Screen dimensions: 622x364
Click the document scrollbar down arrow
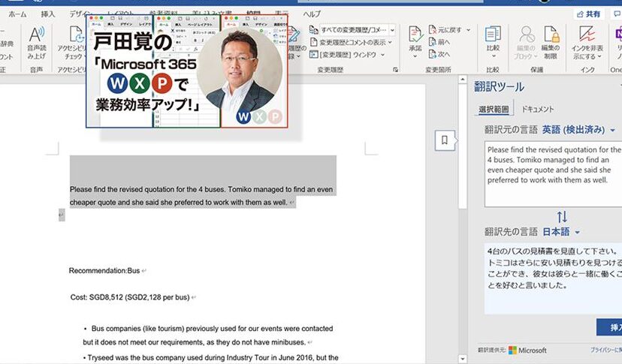pos(463,359)
